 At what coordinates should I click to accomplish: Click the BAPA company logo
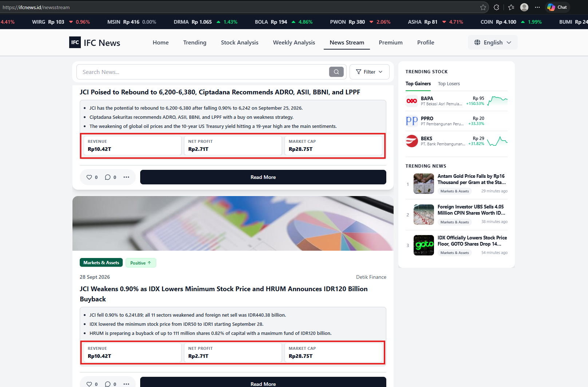point(412,101)
